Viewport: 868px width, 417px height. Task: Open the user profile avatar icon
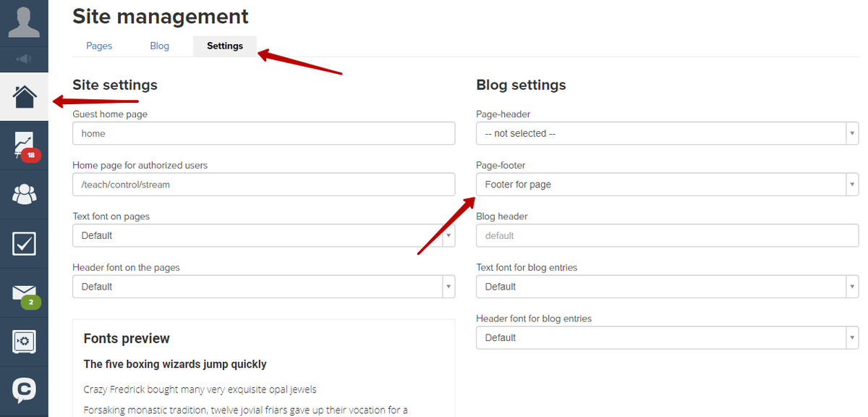(24, 22)
